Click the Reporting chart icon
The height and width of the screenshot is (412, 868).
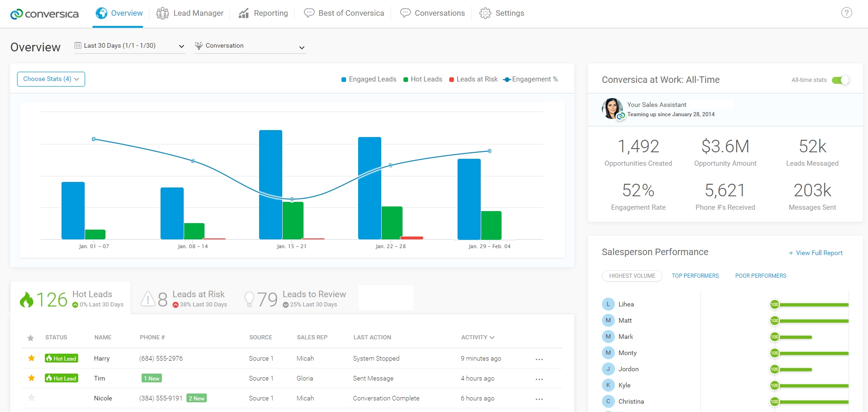tap(244, 13)
